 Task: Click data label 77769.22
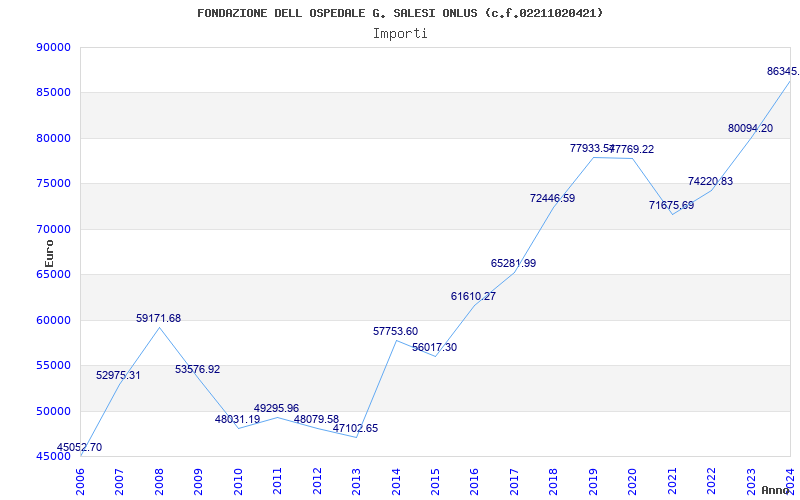pyautogui.click(x=633, y=149)
